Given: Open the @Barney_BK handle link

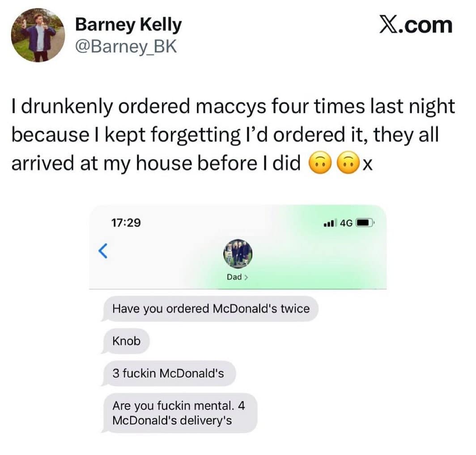Looking at the screenshot, I should point(126,47).
